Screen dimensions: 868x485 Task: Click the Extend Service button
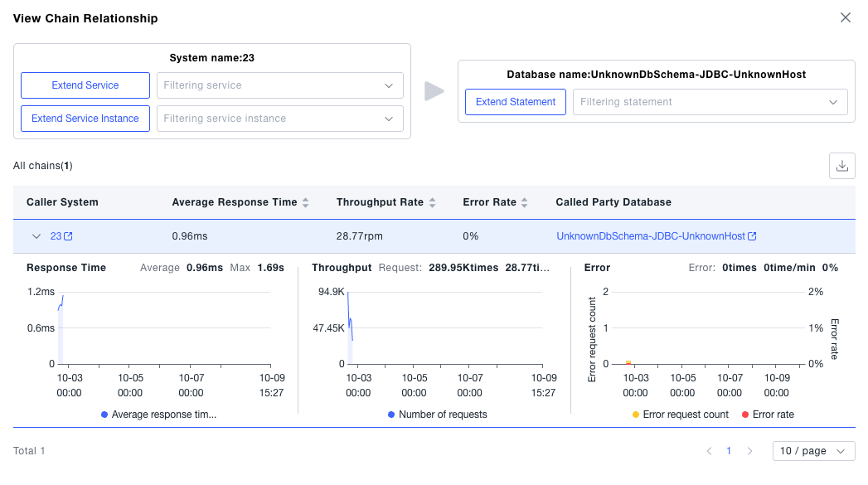[85, 85]
